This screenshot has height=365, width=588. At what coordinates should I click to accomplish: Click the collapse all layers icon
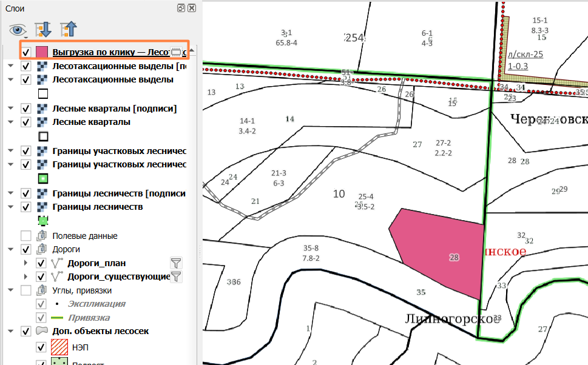(68, 29)
